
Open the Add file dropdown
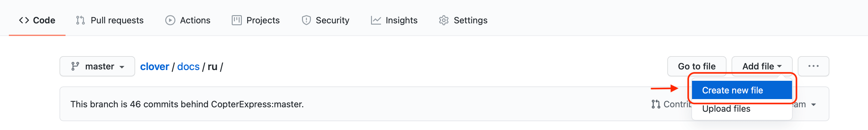coord(762,67)
